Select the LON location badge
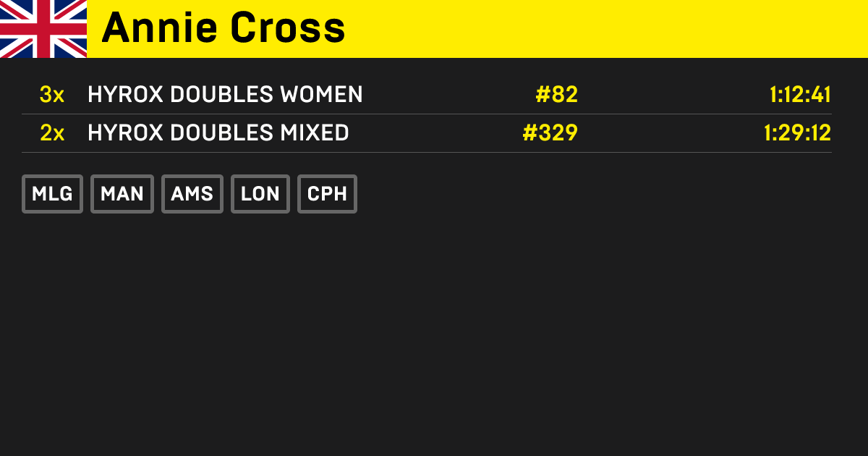Screen dimensions: 868x456 click(260, 193)
